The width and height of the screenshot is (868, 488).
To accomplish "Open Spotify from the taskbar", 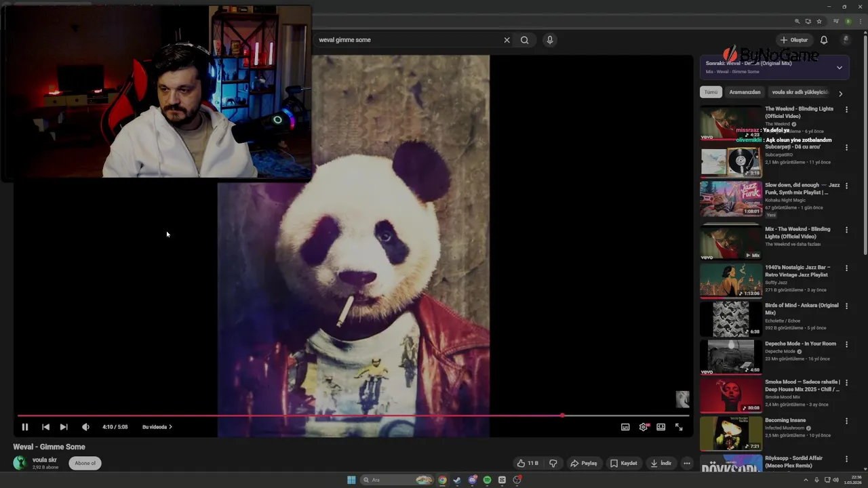I will (487, 480).
